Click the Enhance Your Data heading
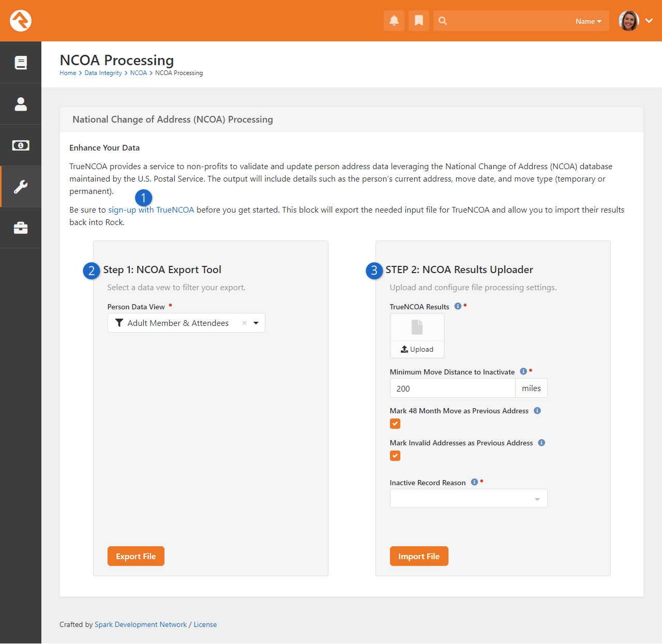The height and width of the screenshot is (644, 662). point(104,148)
